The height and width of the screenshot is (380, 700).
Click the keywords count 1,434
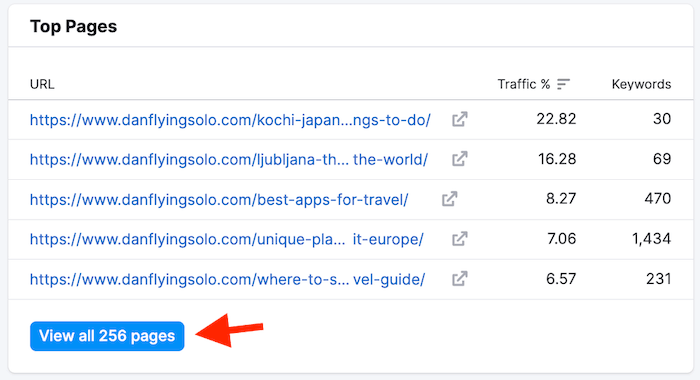pyautogui.click(x=651, y=239)
